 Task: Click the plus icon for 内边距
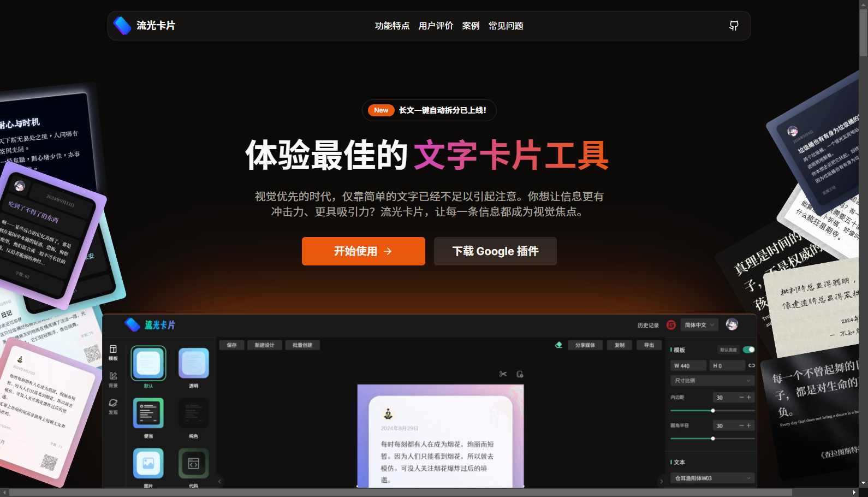tap(748, 397)
